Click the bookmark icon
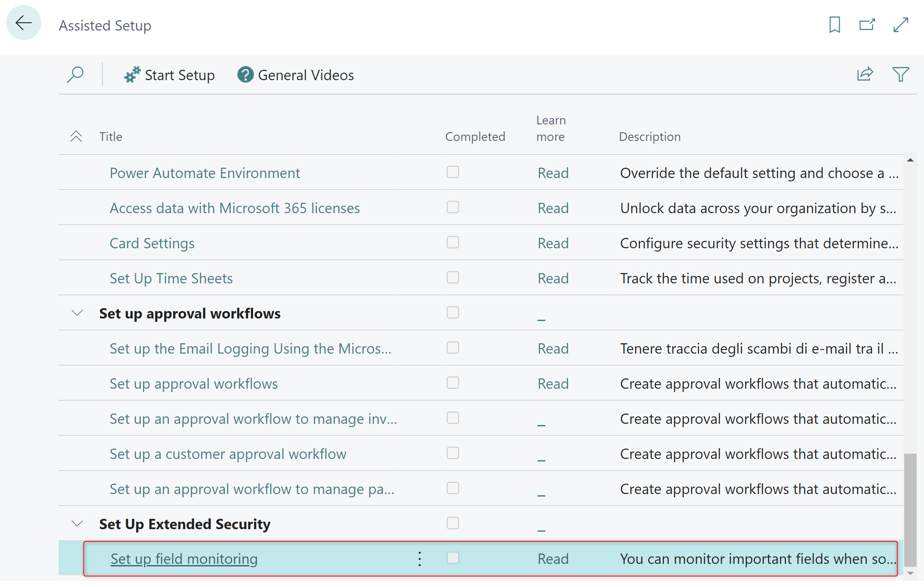This screenshot has height=587, width=924. (x=834, y=25)
